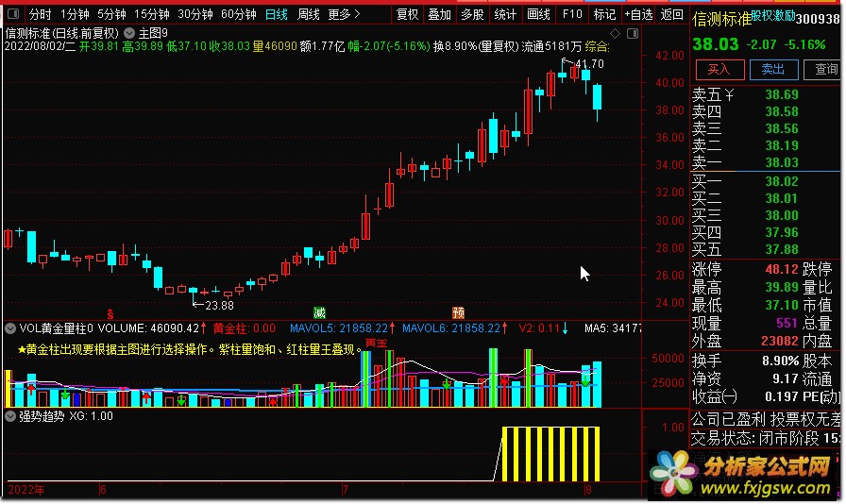Screen dimensions: 846x504
Task: Select the 卖三 price 38.56
Action: 781,129
